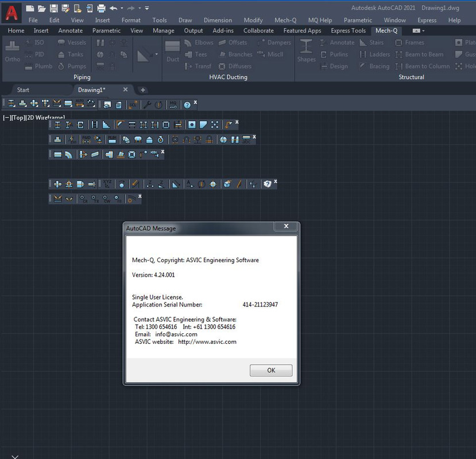Click the hollow square section icon
The width and height of the screenshot is (476, 459).
pos(166,125)
